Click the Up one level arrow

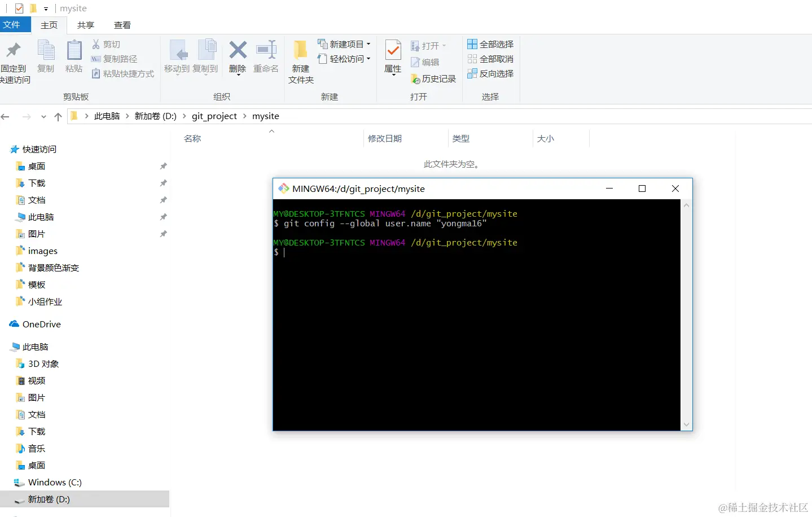click(58, 116)
